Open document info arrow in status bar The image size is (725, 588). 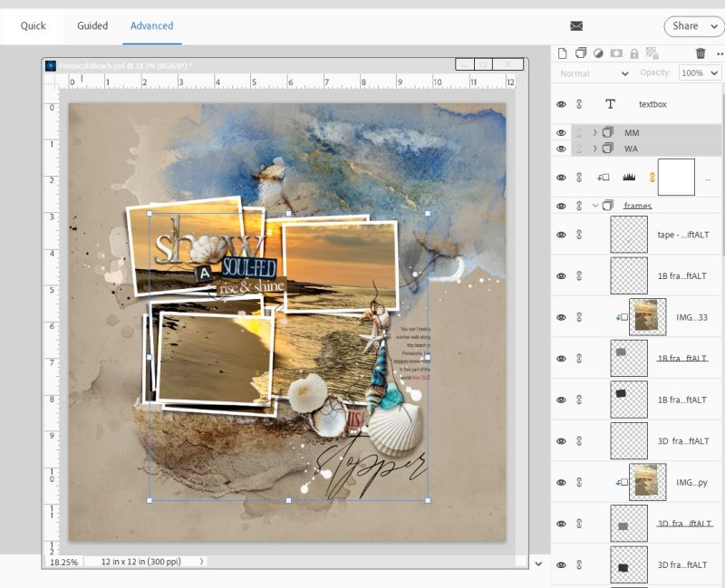click(201, 562)
